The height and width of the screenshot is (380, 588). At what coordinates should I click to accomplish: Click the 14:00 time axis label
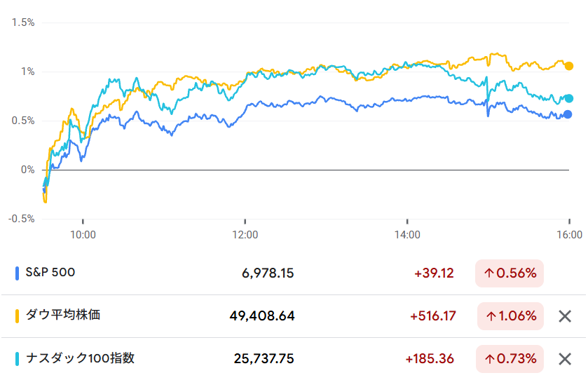(x=407, y=235)
